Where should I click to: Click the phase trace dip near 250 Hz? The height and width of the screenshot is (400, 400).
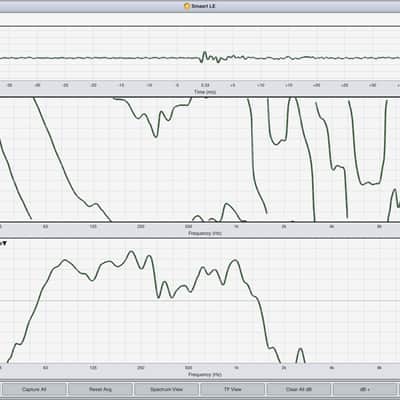pyautogui.click(x=156, y=135)
